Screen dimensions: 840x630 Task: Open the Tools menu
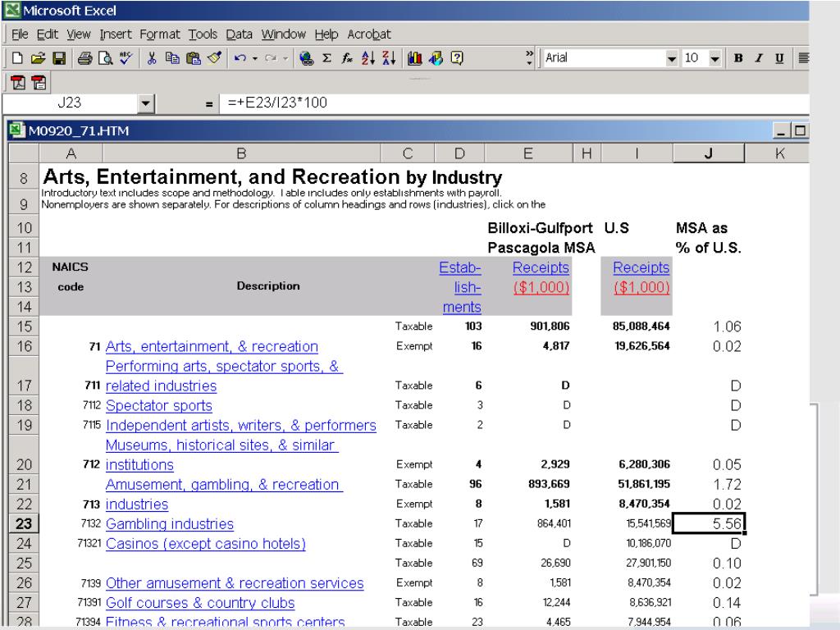(x=203, y=34)
